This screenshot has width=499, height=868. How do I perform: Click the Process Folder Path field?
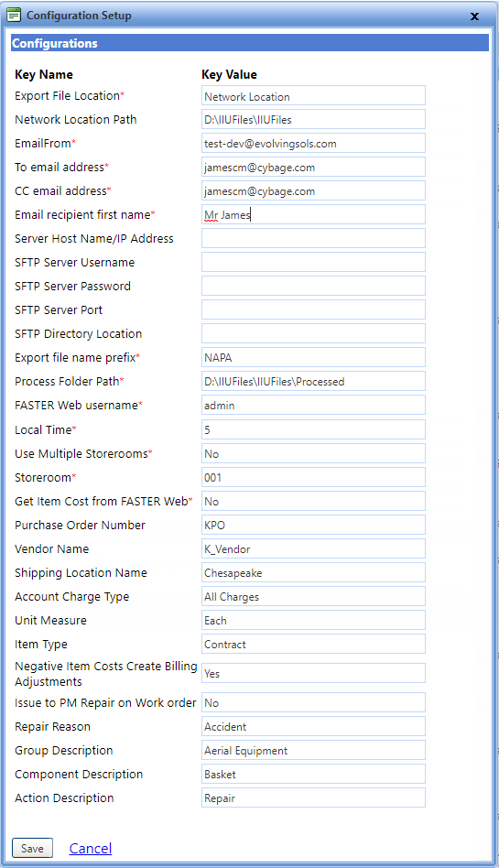313,381
